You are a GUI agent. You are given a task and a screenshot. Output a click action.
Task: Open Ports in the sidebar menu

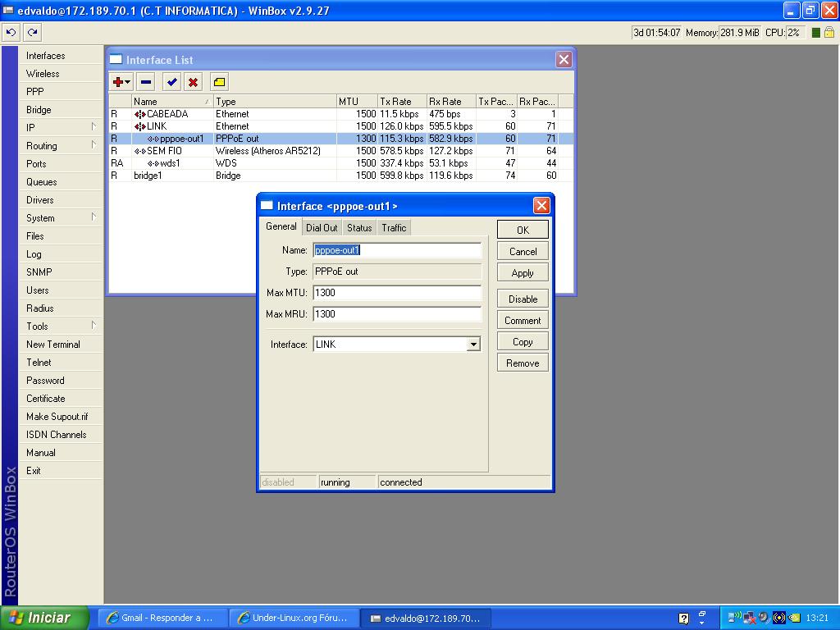(x=61, y=164)
